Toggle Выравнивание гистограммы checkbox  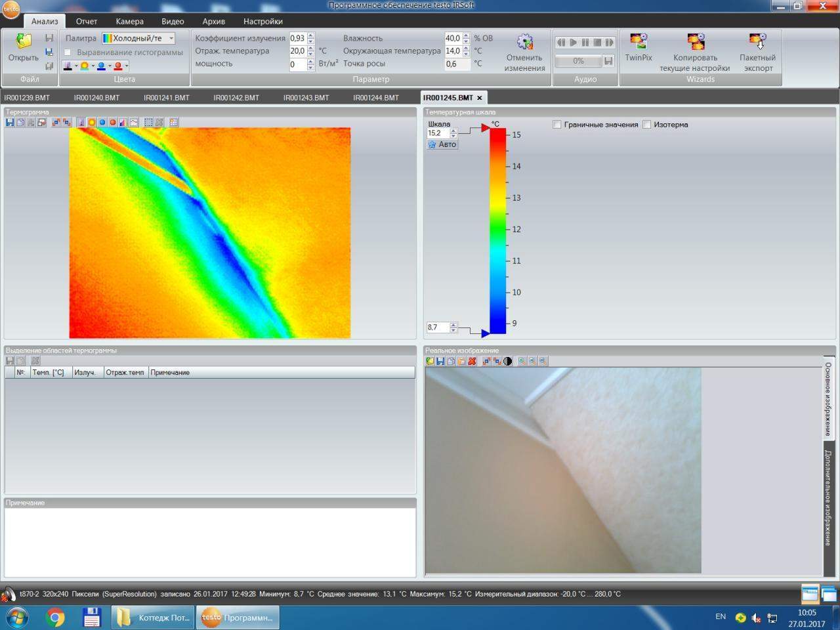click(x=68, y=52)
